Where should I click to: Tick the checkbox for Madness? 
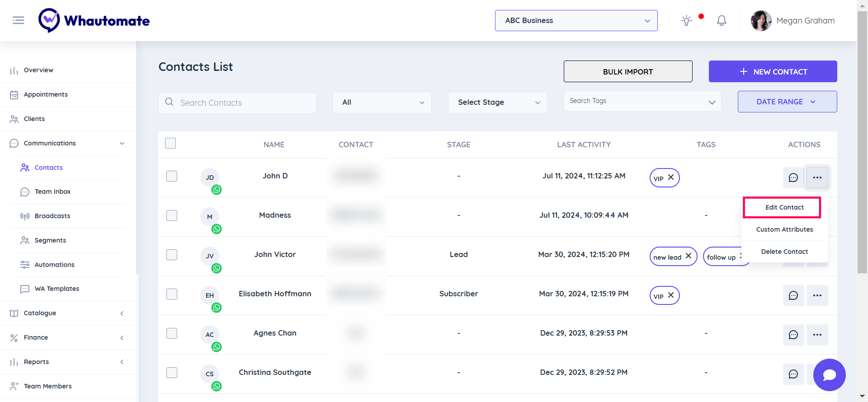click(x=172, y=215)
